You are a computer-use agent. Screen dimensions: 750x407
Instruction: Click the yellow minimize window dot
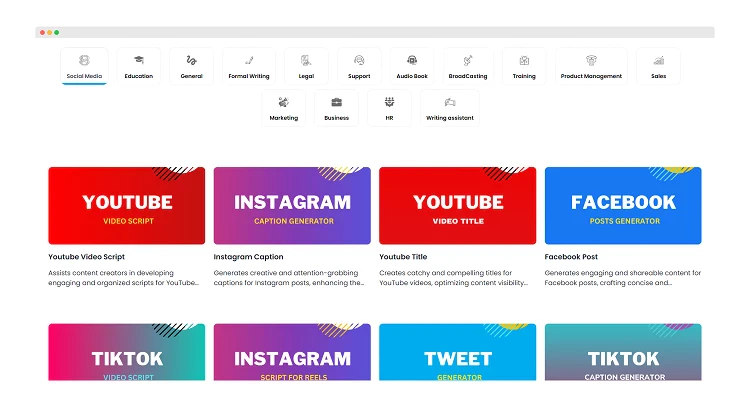(49, 33)
